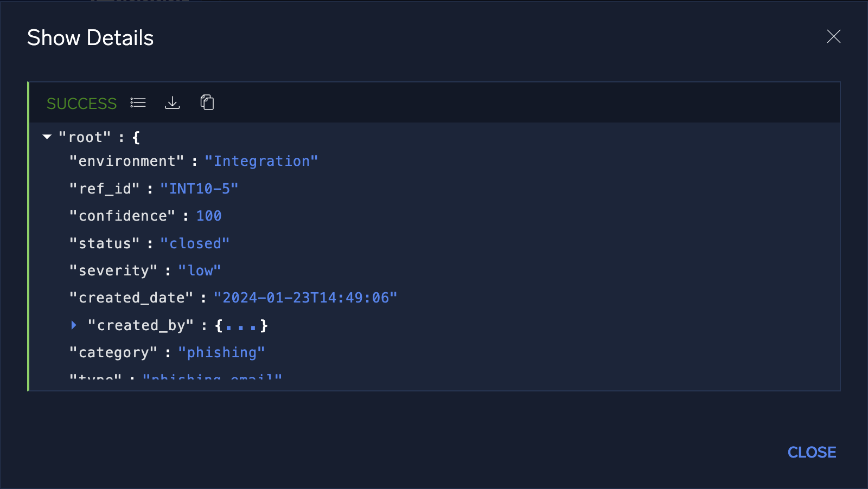The width and height of the screenshot is (868, 489).
Task: Open the list view of the JSON result
Action: [x=138, y=102]
